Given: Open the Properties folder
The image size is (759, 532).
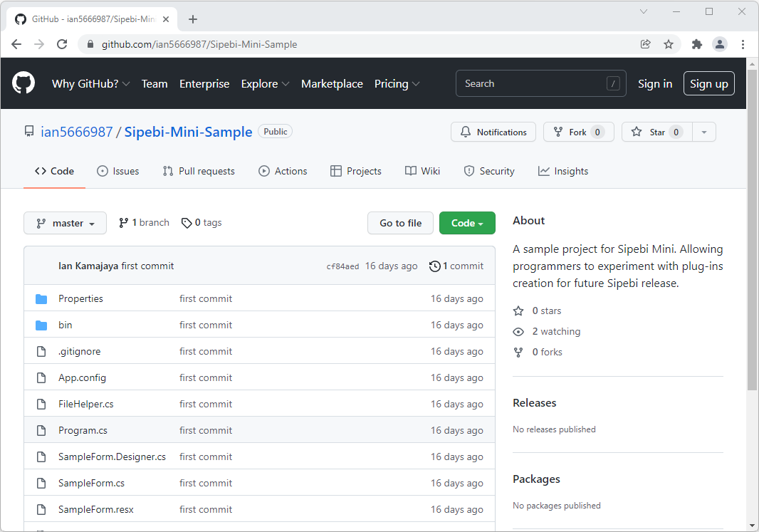Looking at the screenshot, I should [x=80, y=298].
